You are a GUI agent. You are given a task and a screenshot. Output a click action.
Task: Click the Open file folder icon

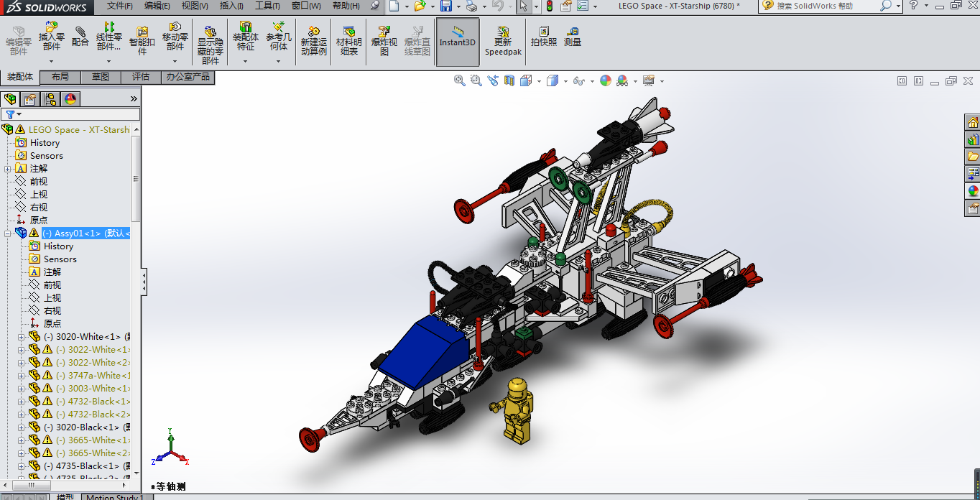click(420, 6)
